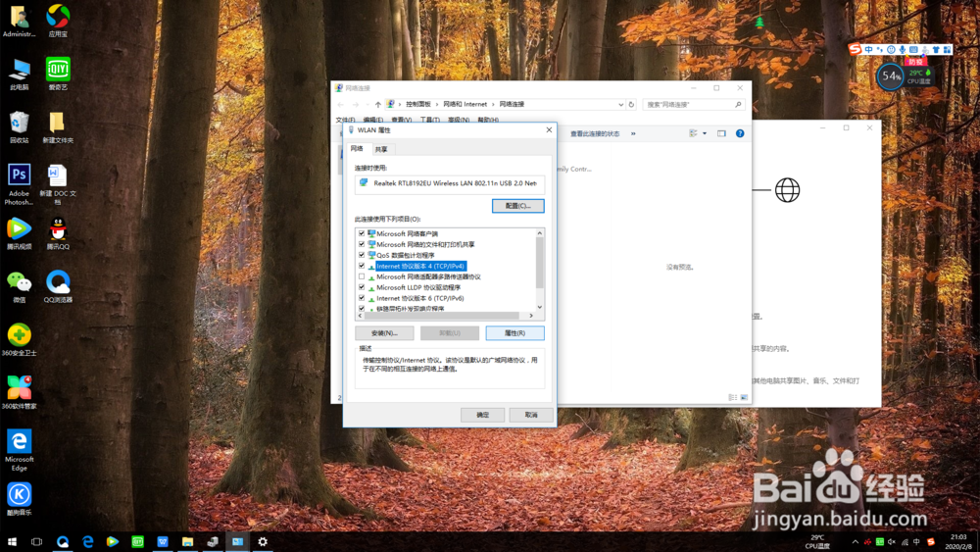Click right arrow of horizontal list scrollbar
The image size is (980, 552).
531,316
